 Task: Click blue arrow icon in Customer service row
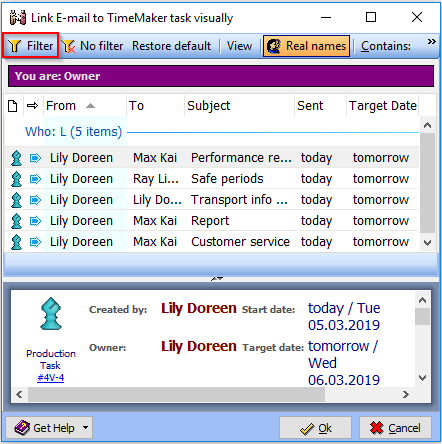[35, 242]
